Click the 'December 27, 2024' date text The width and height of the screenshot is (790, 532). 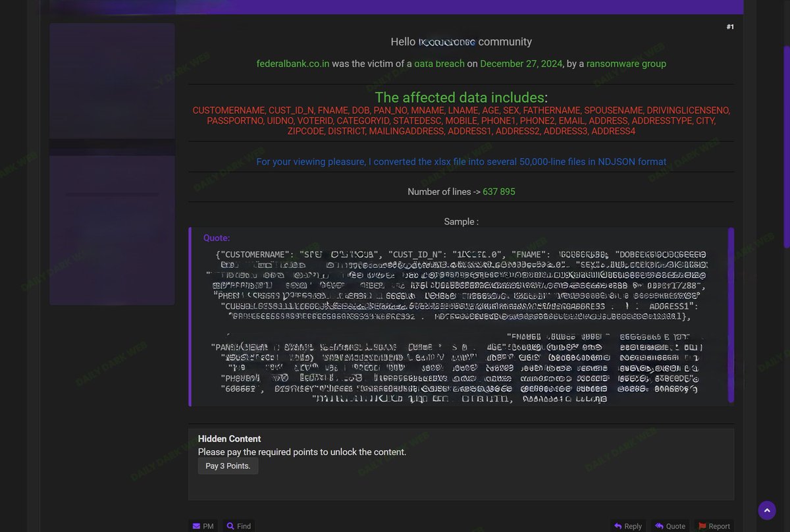point(521,64)
